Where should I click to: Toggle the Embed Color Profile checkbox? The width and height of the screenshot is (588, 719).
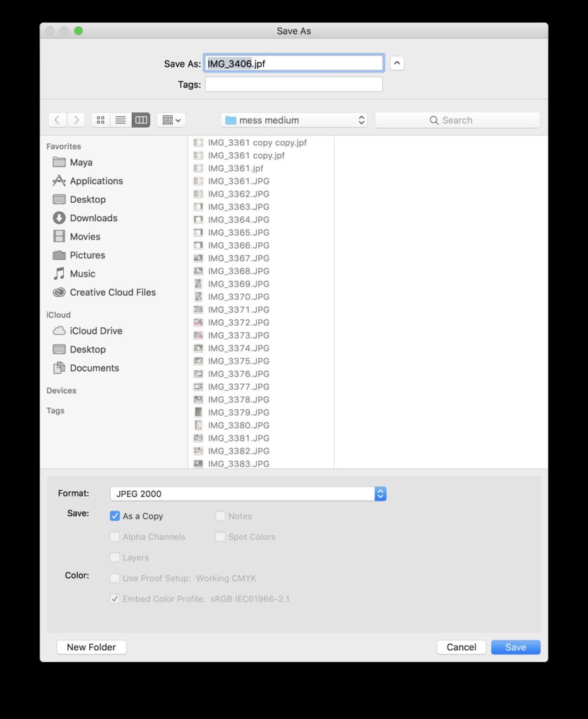pos(114,599)
